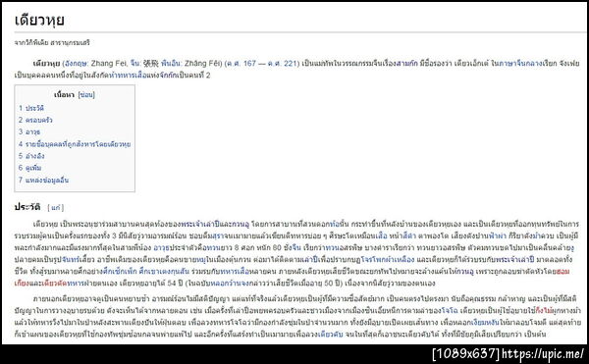Hide the contents box via [ซ่อน]
The width and height of the screenshot is (589, 364).
(x=86, y=95)
